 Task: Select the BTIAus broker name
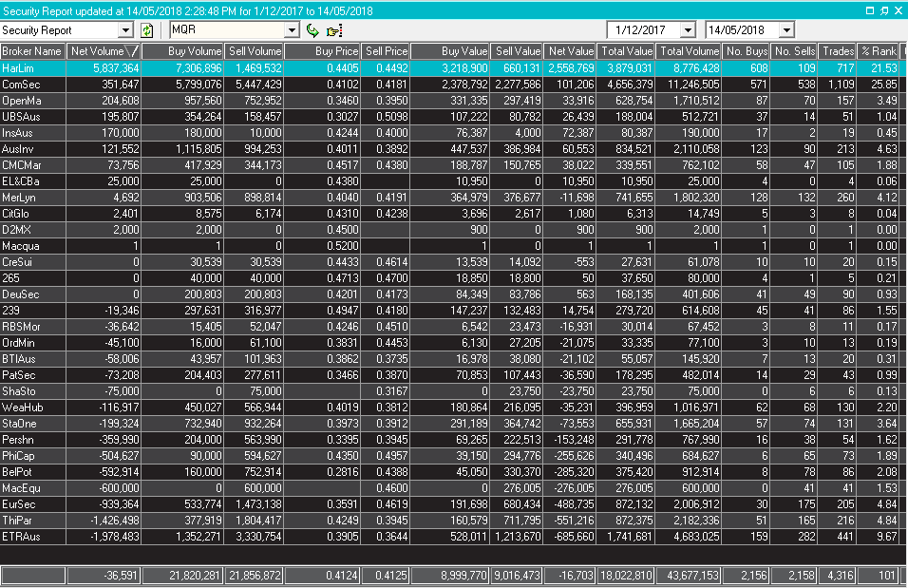(x=19, y=360)
